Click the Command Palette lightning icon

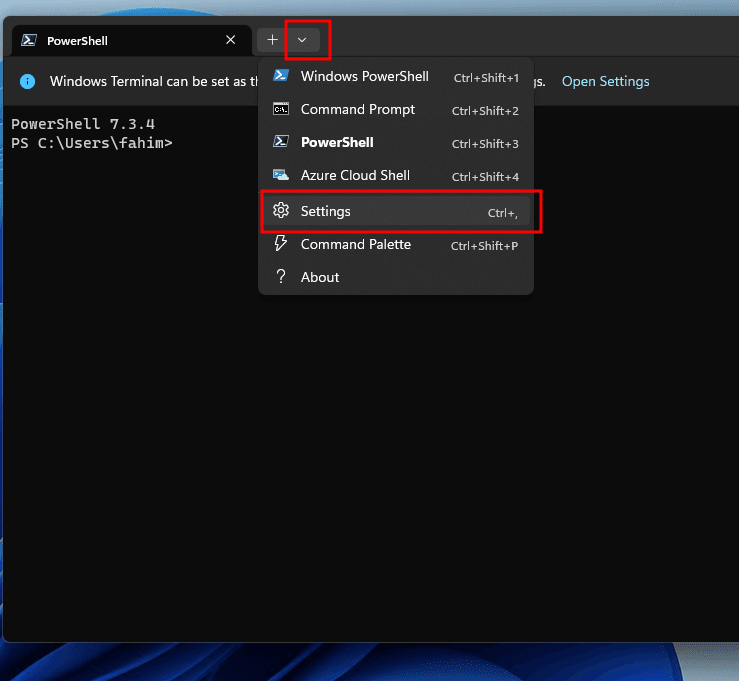click(x=281, y=243)
